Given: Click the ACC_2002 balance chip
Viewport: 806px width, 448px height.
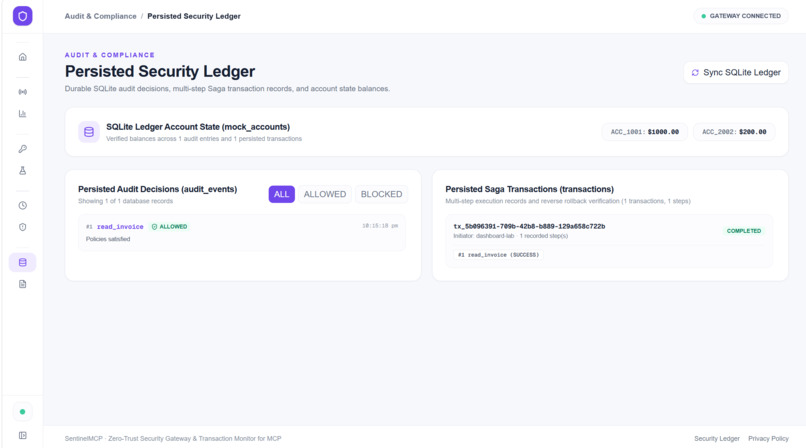Looking at the screenshot, I should [734, 132].
